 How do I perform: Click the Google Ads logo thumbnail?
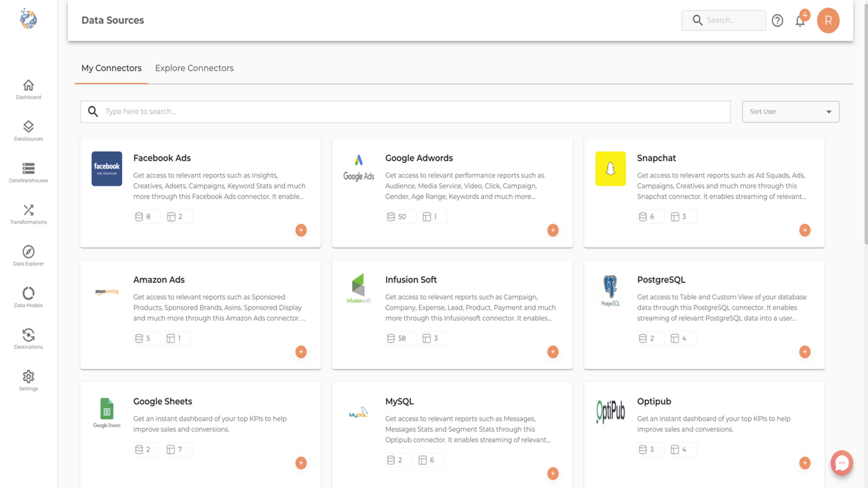tap(359, 169)
